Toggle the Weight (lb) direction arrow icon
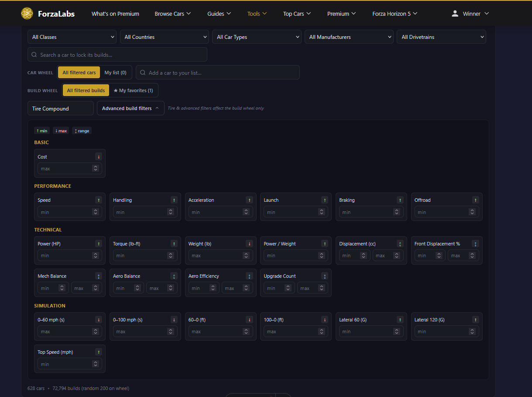This screenshot has width=532, height=397. click(x=250, y=244)
